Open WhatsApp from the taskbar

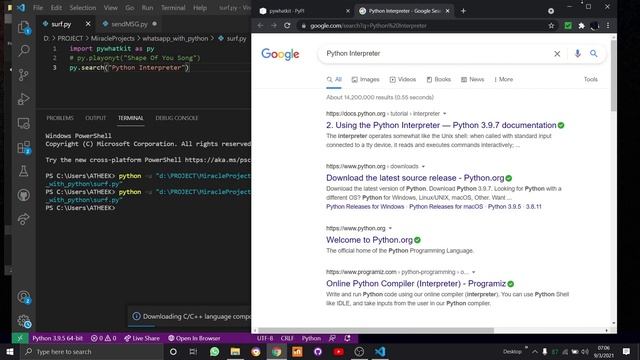point(214,351)
